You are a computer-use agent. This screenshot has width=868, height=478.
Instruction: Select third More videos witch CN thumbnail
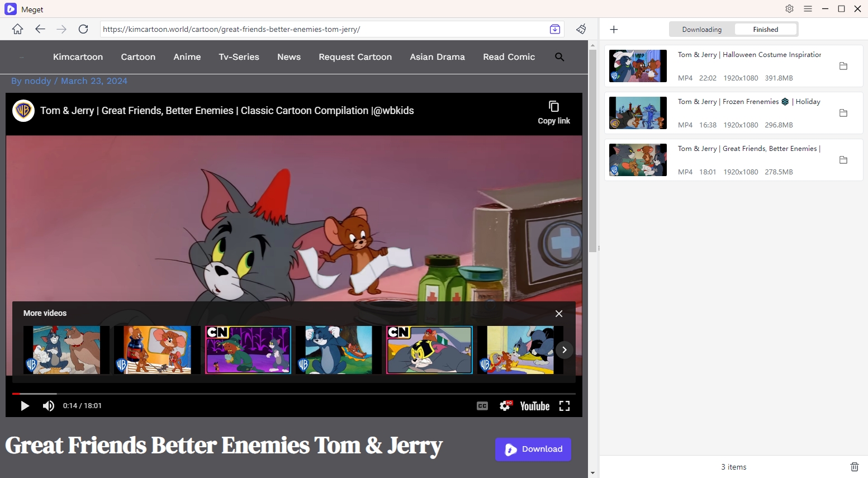248,350
